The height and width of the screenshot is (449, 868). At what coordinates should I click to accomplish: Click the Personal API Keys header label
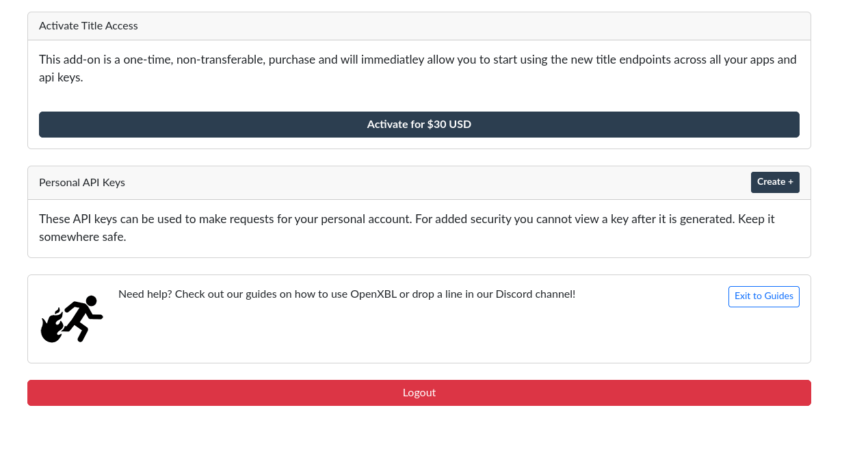coord(82,183)
